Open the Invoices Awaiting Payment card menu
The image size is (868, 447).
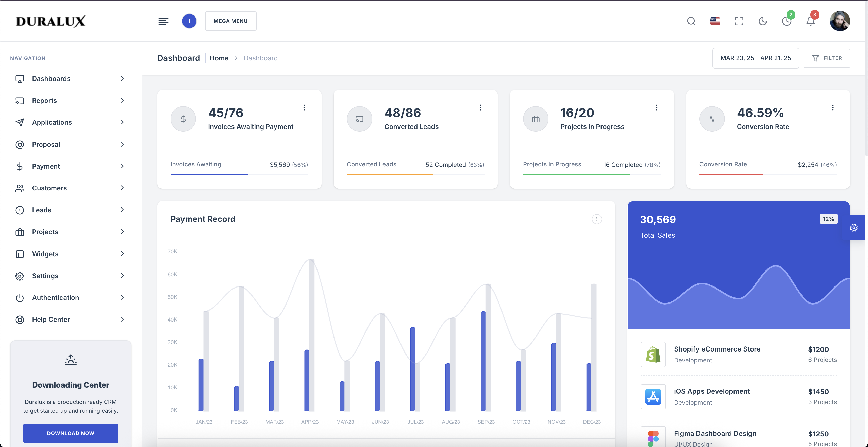pos(304,107)
